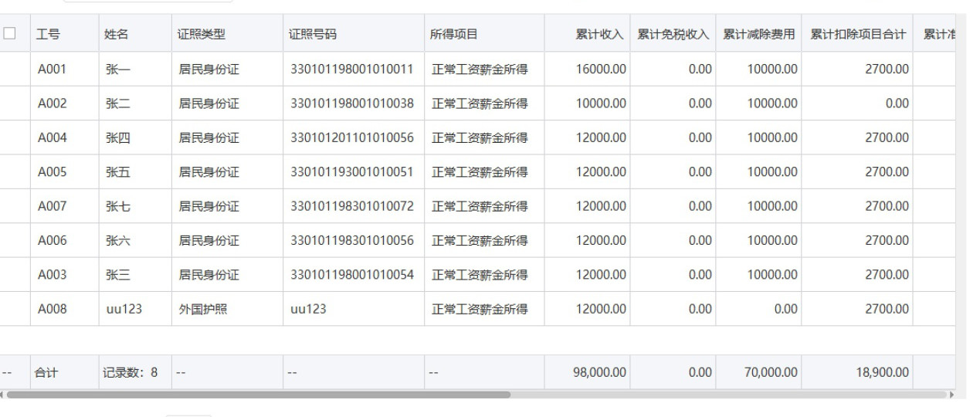Image resolution: width=980 pixels, height=417 pixels.
Task: Select employee number A001
Action: click(52, 69)
